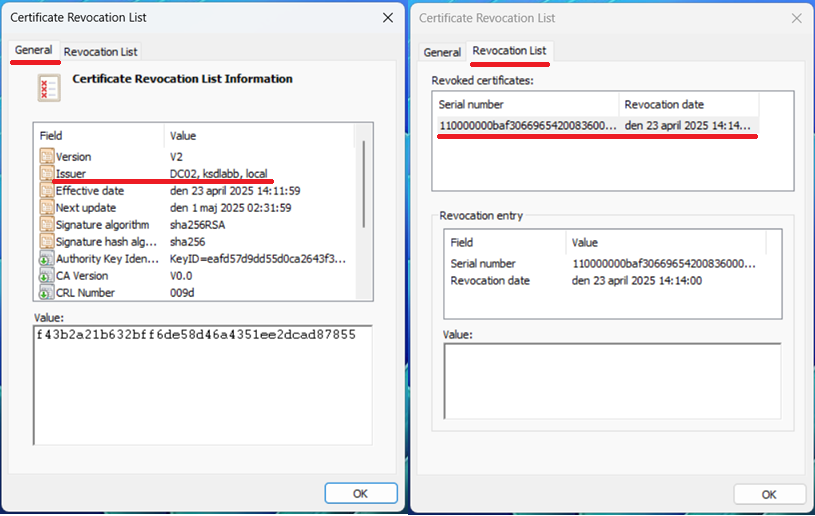Click OK in the right dialog
The height and width of the screenshot is (516, 815).
coord(769,494)
